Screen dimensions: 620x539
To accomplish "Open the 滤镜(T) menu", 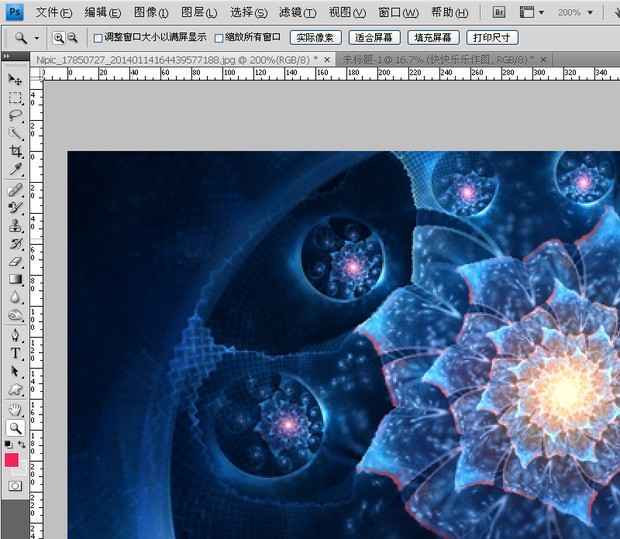I will point(295,13).
